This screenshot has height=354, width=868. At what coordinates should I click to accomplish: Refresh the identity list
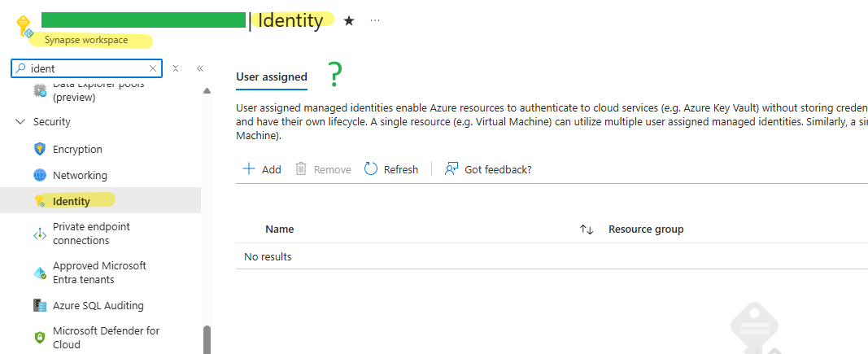click(391, 169)
